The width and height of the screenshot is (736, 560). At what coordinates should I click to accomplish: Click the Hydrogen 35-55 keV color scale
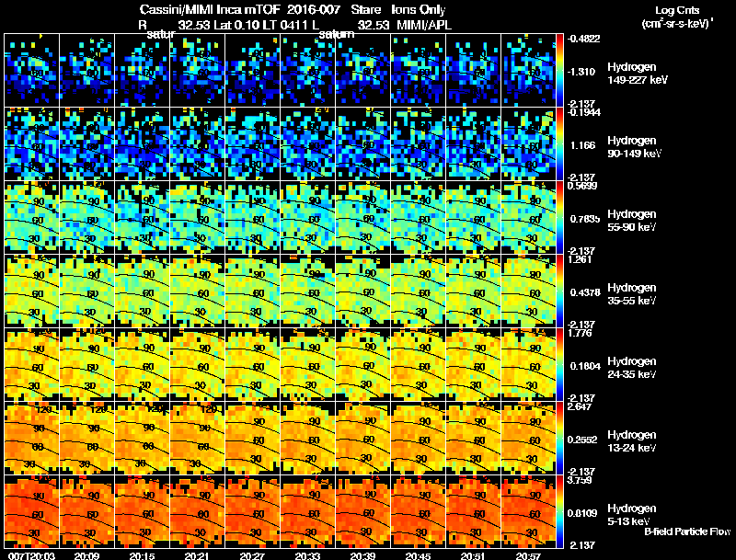coord(559,291)
